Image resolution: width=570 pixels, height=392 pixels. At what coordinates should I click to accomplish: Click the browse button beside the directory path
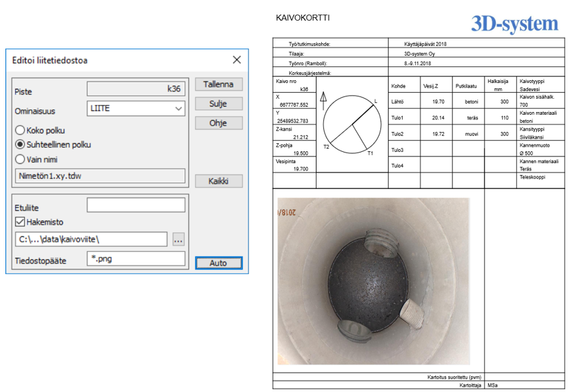coord(178,240)
